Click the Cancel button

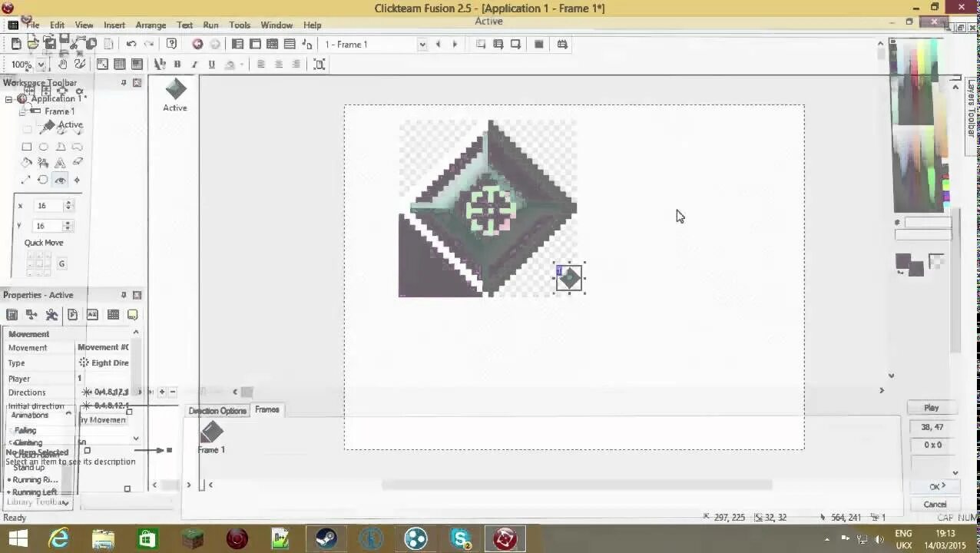935,505
